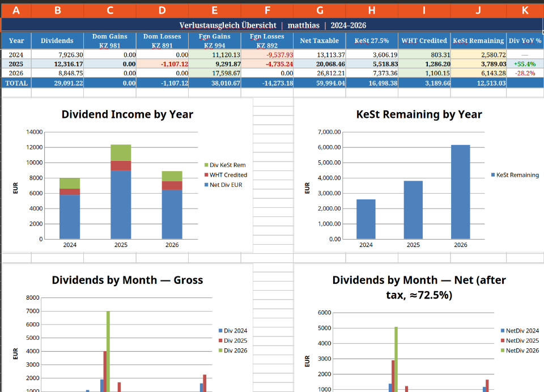Click the 2026 bar in KeSt Remaining chart
Image resolution: width=544 pixels, height=392 pixels.
[x=460, y=192]
